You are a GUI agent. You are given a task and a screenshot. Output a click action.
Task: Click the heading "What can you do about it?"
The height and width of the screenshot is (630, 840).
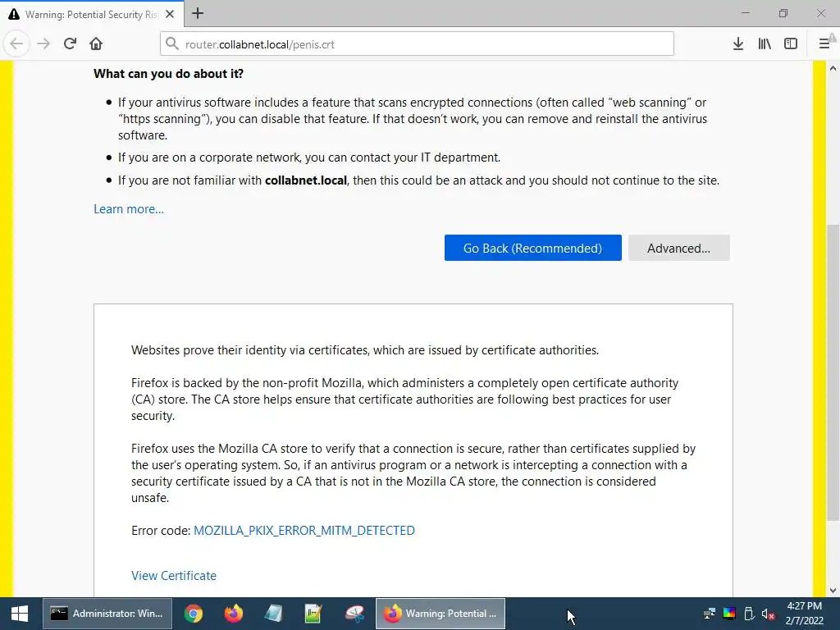(x=168, y=73)
